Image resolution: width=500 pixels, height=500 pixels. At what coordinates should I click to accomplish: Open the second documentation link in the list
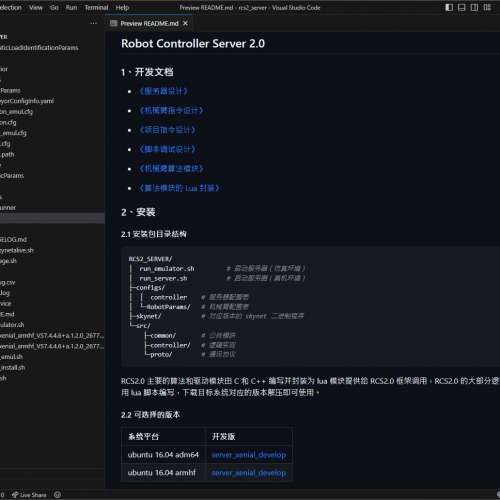[x=171, y=110]
